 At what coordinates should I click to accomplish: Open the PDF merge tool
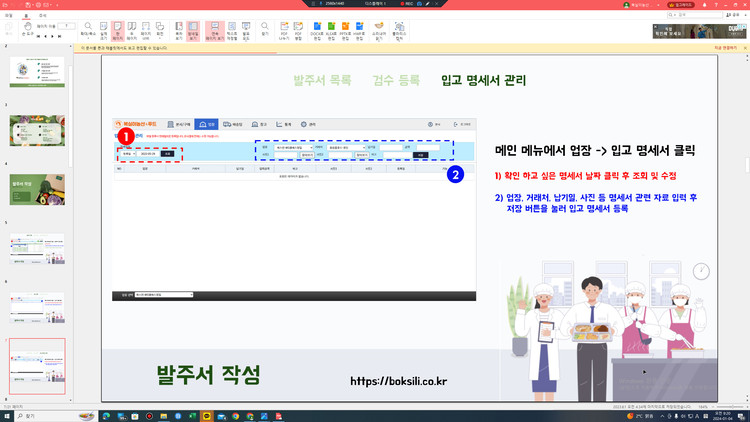coord(298,31)
